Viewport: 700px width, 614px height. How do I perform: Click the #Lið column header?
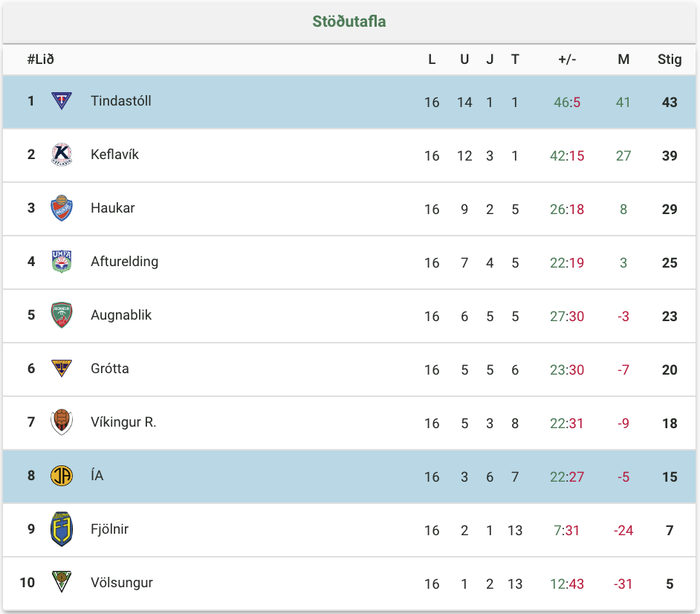41,59
